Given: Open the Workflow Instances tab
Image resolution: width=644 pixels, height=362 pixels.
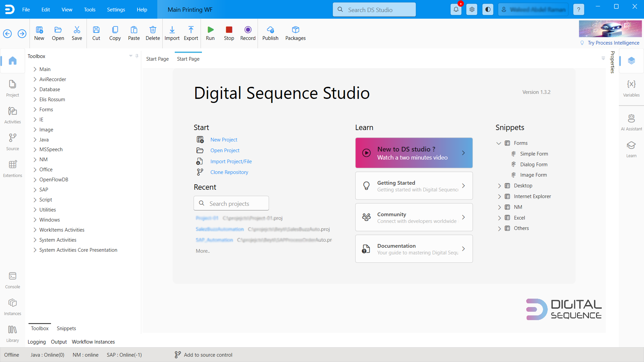Looking at the screenshot, I should [93, 342].
